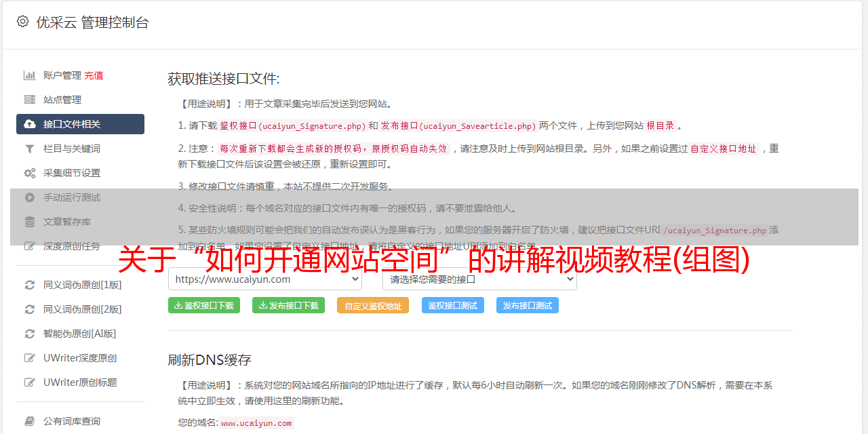
Task: Click the bar chart icon for 账户管理
Action: (30, 75)
